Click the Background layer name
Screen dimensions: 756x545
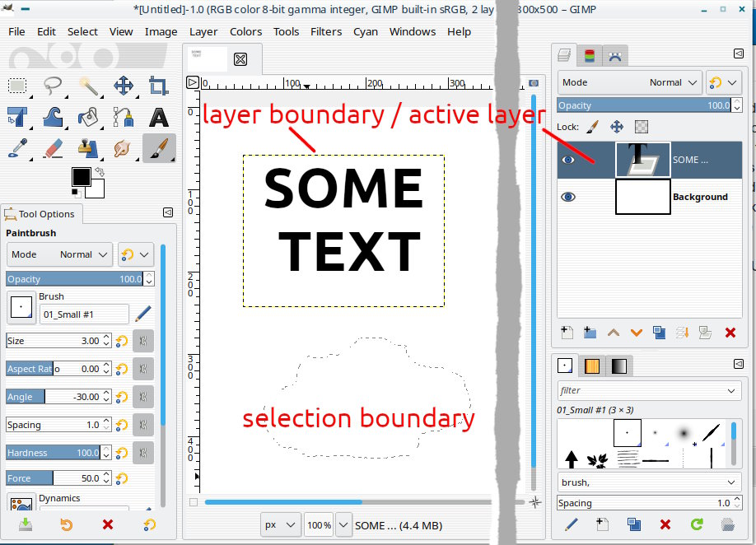(x=700, y=197)
